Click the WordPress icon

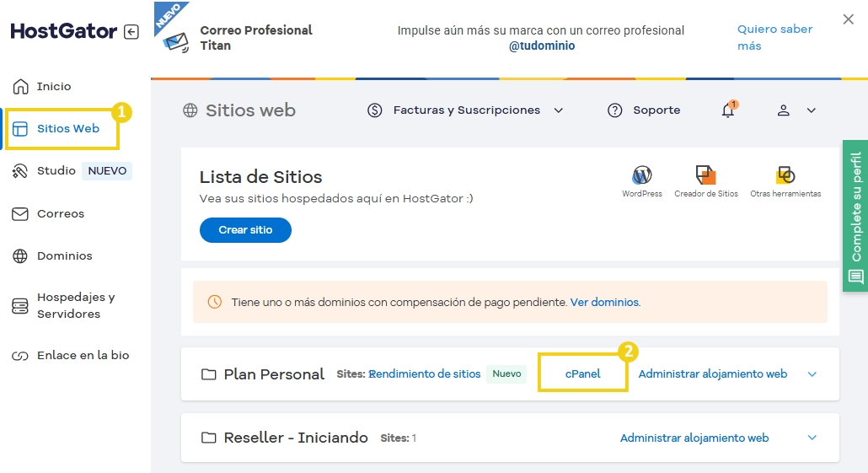pos(641,175)
